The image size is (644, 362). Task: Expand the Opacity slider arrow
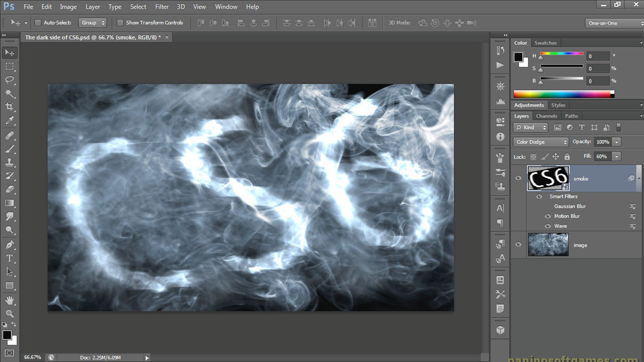(x=617, y=142)
